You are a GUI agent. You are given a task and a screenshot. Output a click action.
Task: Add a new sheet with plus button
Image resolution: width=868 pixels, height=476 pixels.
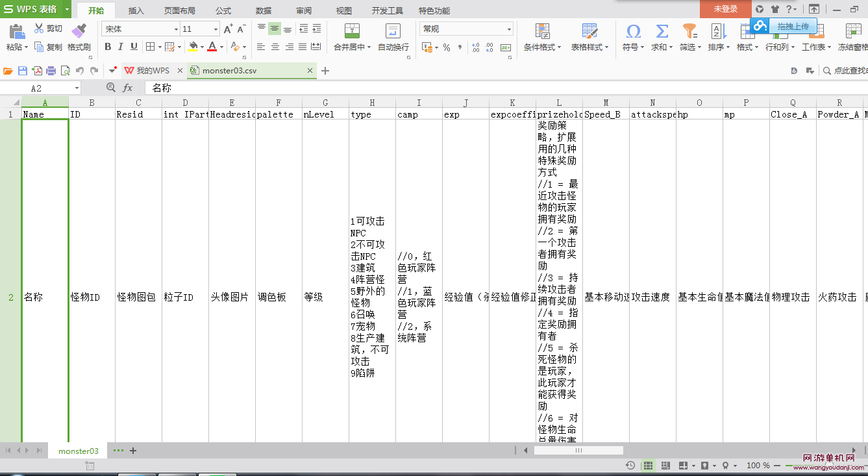click(x=133, y=451)
